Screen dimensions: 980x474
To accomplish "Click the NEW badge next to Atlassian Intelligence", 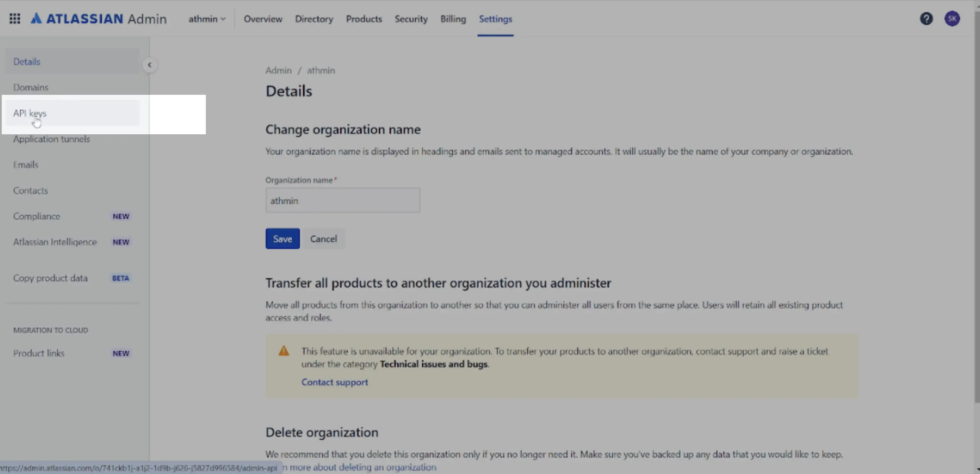I will pyautogui.click(x=121, y=242).
